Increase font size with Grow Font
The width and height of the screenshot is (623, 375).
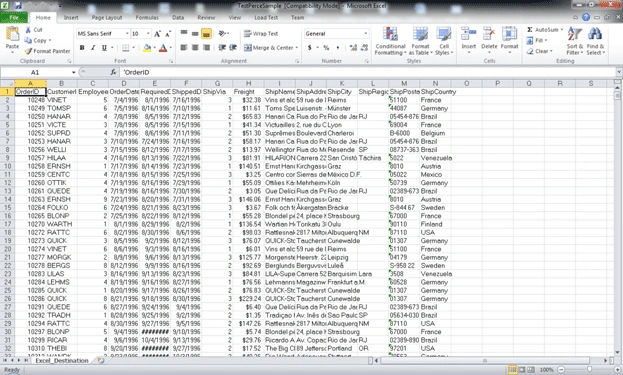tap(157, 34)
